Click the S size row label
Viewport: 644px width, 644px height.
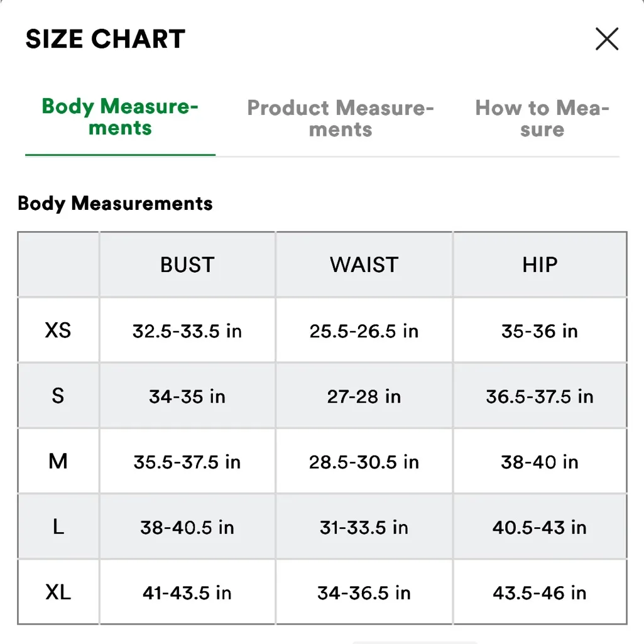coord(58,396)
